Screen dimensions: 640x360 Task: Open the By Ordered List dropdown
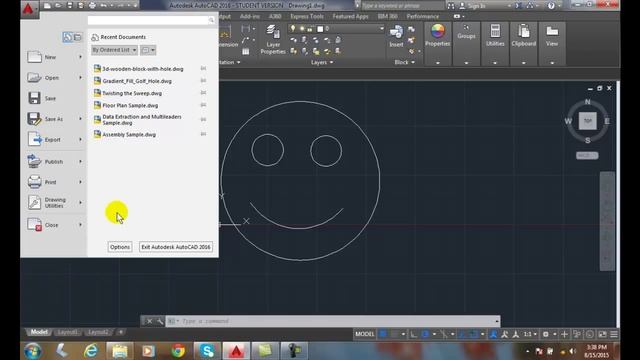114,50
